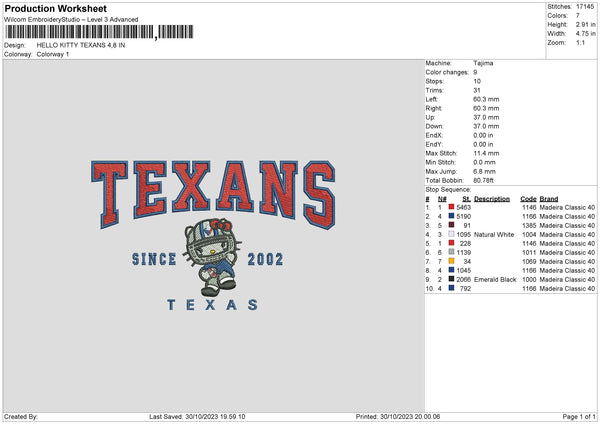Click thread code '1000' in row 9
Image resolution: width=600 pixels, height=424 pixels.
(x=529, y=279)
